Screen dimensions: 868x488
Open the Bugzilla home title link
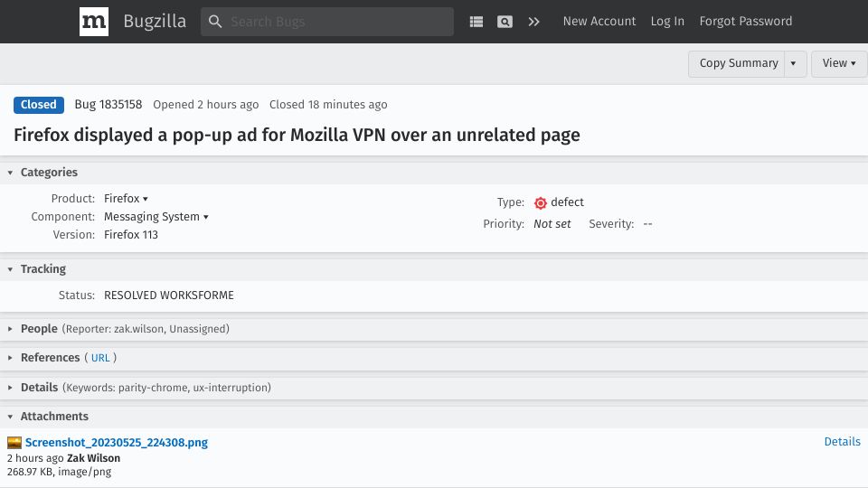[x=155, y=21]
